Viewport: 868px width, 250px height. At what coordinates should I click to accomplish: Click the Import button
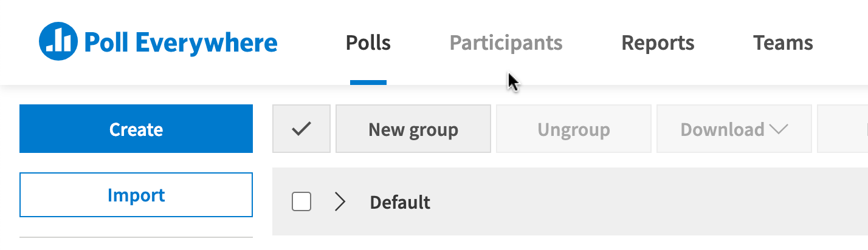[136, 195]
